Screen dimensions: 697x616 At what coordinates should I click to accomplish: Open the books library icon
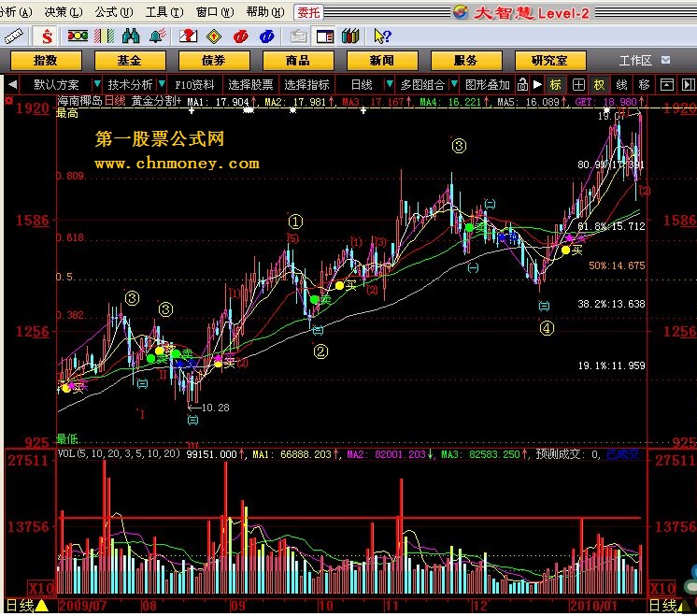click(350, 36)
